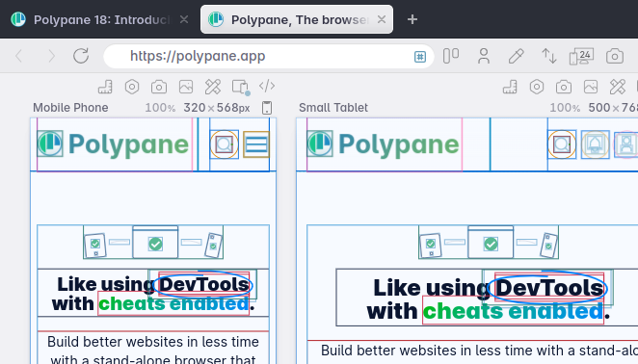638x364 pixels.
Task: Open image overlay icon for Mobile Phone pane
Action: click(186, 87)
